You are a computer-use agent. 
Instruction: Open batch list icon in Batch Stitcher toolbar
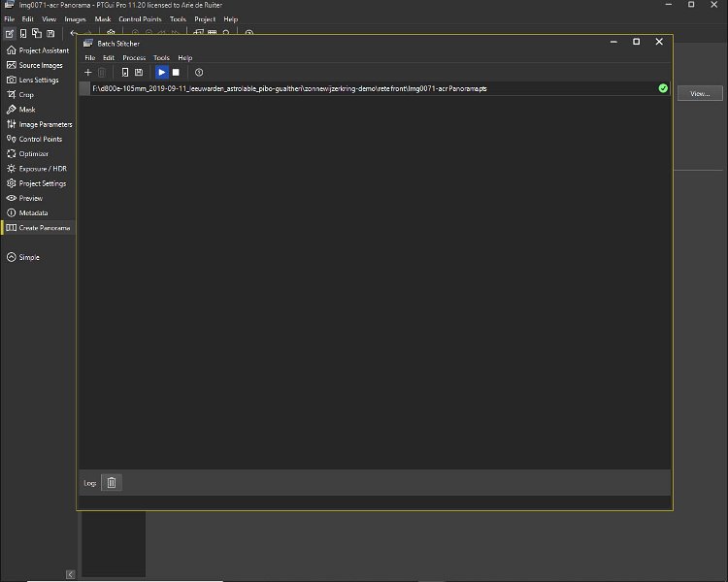pos(125,73)
